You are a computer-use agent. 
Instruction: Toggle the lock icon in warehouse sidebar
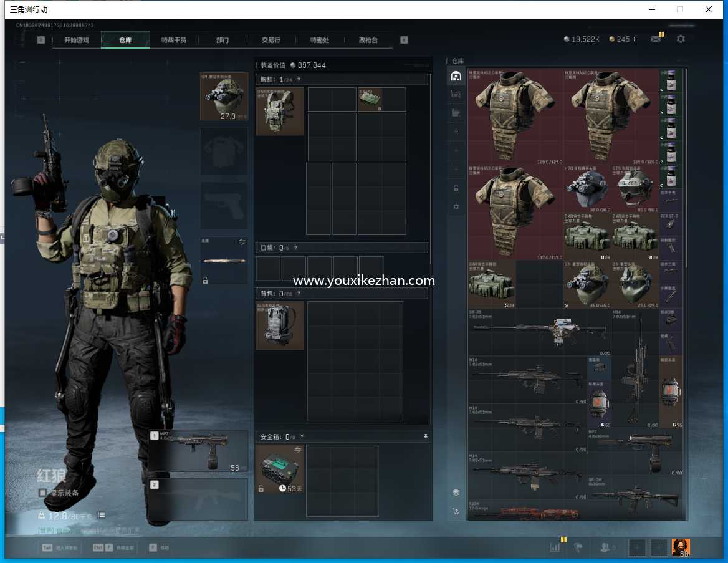coord(456,188)
